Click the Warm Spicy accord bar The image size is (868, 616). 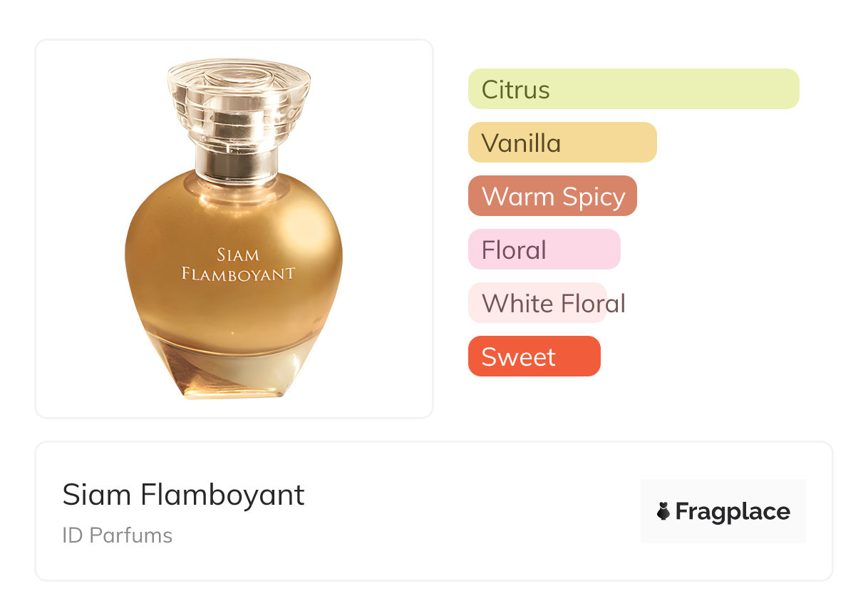pyautogui.click(x=552, y=196)
